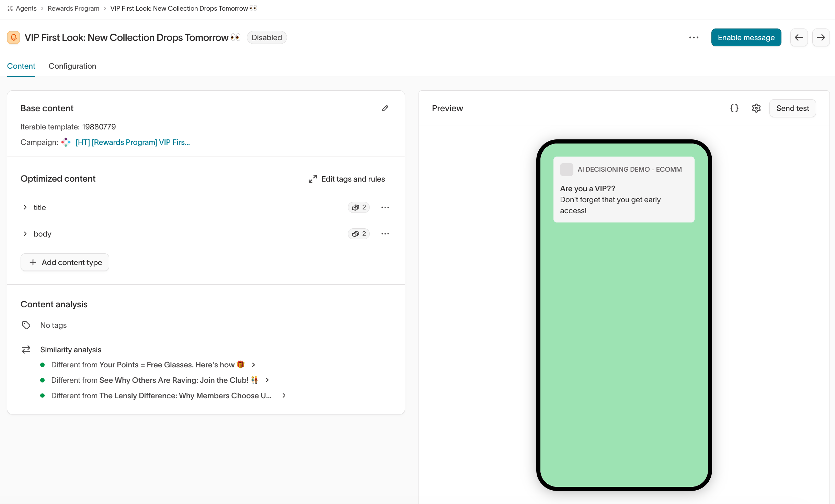Click the template ID 19880779

99,127
